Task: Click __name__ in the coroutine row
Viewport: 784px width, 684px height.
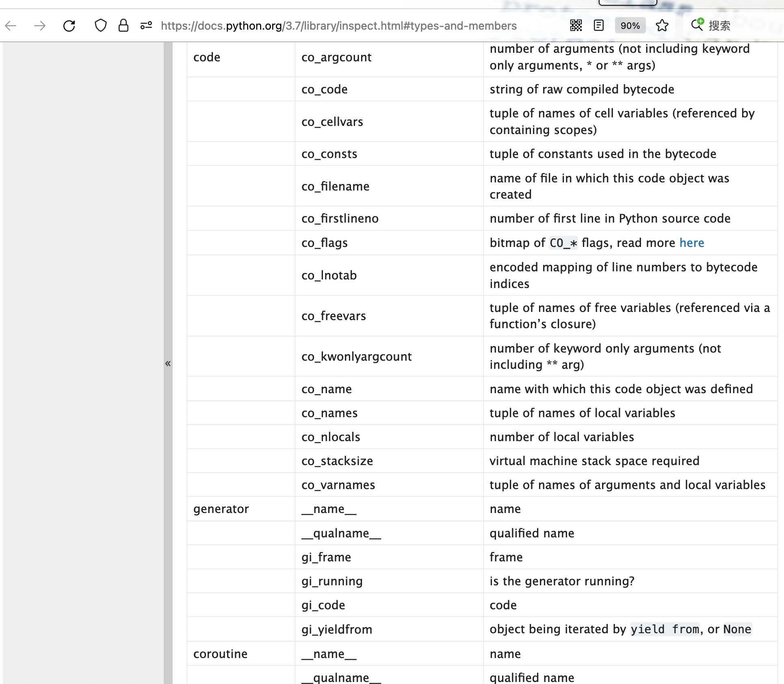Action: (x=329, y=654)
